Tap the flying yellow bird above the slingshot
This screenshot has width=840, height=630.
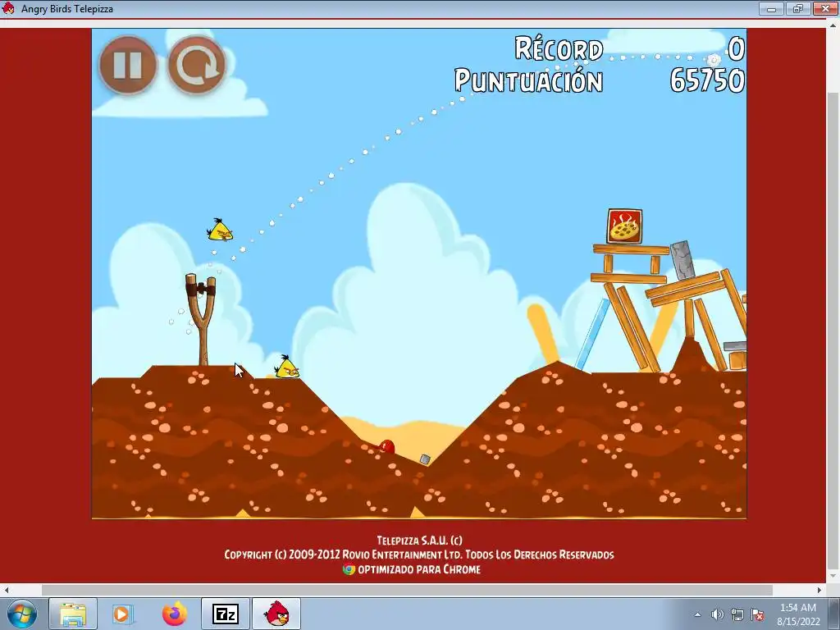click(220, 231)
